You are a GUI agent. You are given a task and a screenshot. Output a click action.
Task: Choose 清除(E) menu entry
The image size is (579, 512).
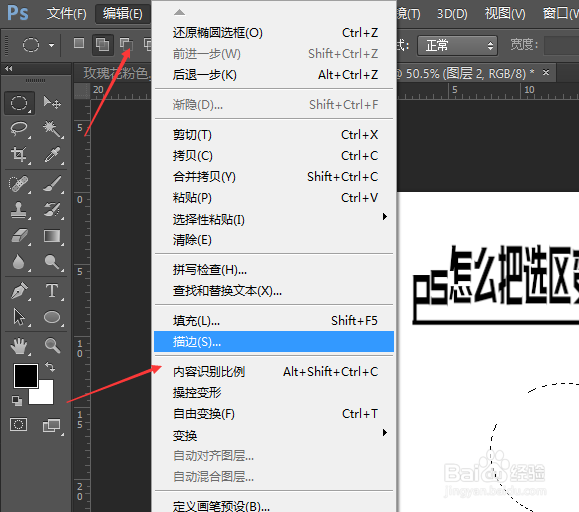274,240
